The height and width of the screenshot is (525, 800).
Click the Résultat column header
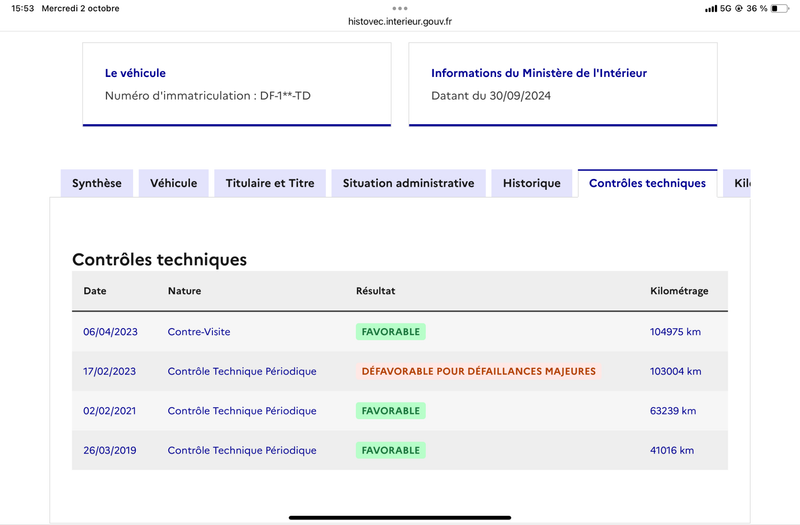click(376, 291)
